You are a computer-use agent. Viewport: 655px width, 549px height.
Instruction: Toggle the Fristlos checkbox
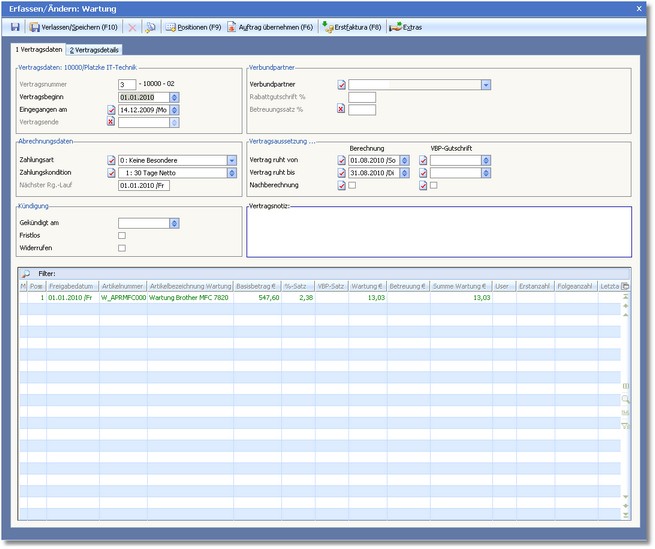pyautogui.click(x=122, y=235)
